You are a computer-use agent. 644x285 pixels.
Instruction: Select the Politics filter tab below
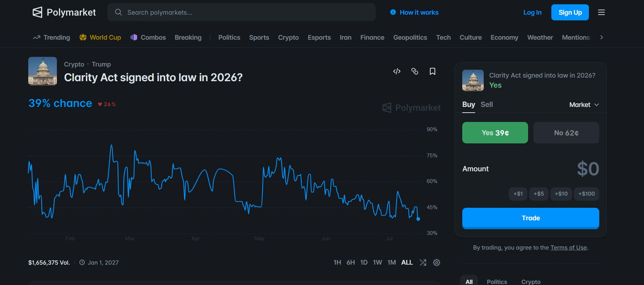(497, 281)
